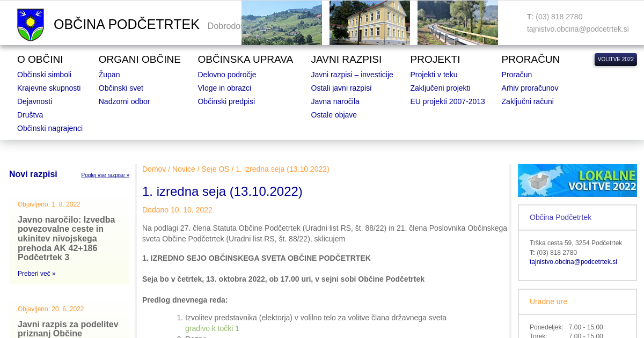Screen dimensions: 644x338
Task: Open Projekti v teku page
Action: tap(434, 75)
